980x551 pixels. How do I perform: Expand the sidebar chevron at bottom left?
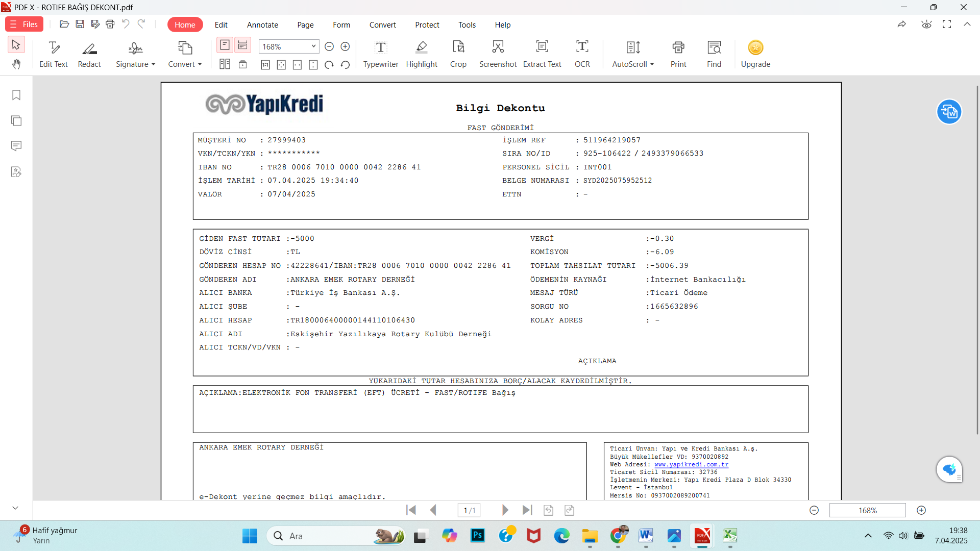[15, 508]
